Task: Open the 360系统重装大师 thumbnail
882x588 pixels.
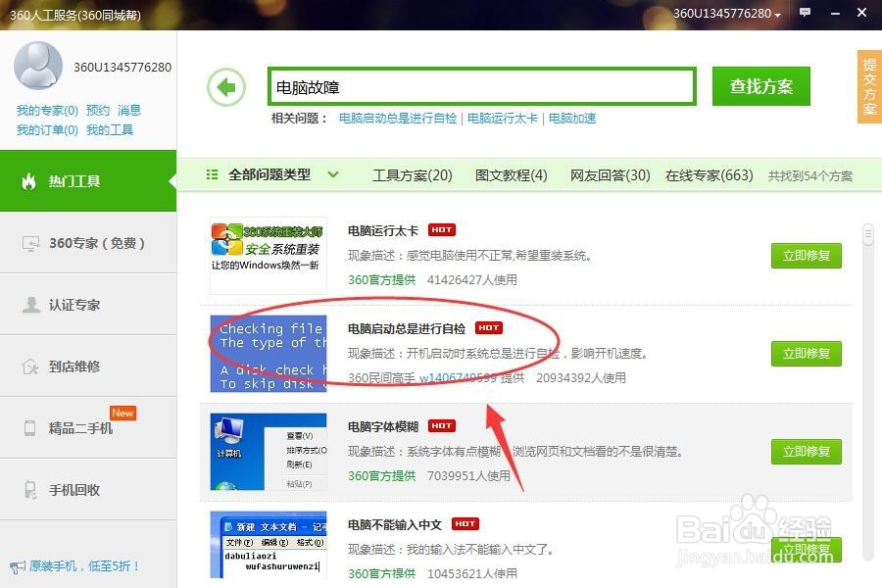Action: tap(269, 256)
